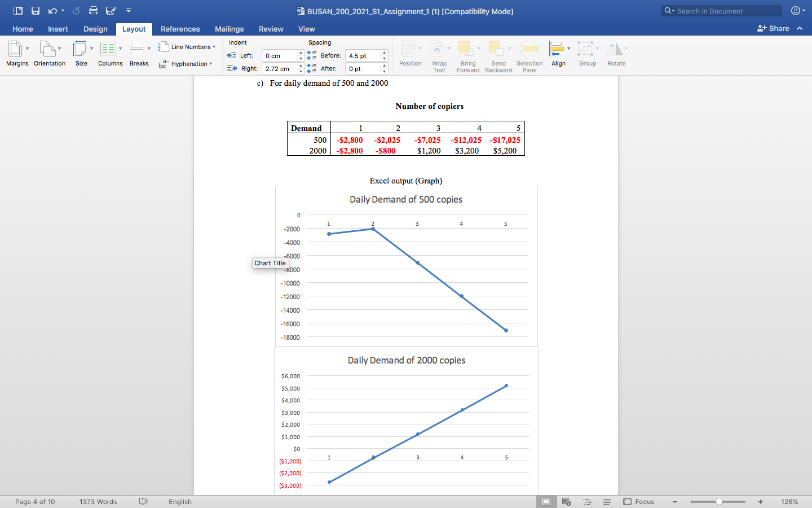Click the Indent Right input field
This screenshot has width=812, height=508.
click(x=280, y=68)
